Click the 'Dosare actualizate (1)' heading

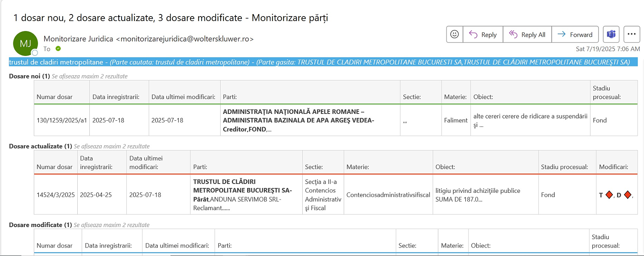tap(41, 146)
